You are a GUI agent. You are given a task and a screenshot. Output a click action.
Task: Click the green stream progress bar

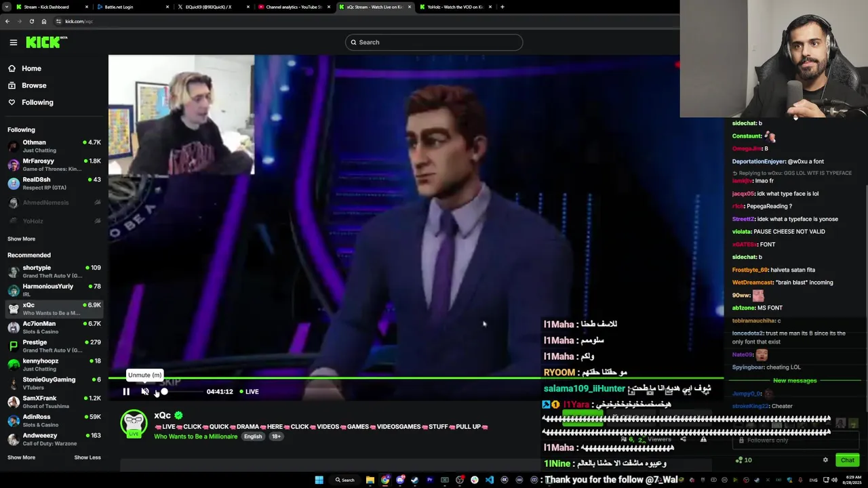coord(416,378)
